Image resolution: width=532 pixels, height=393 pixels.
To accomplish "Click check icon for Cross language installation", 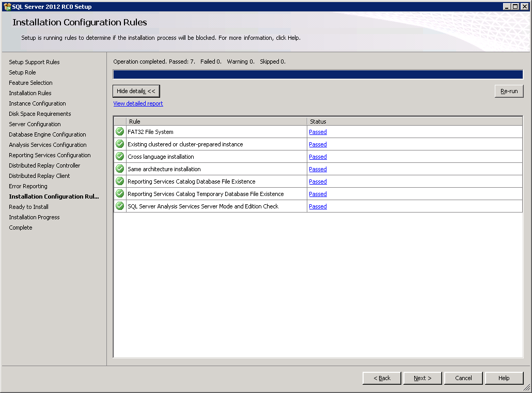I will click(120, 157).
